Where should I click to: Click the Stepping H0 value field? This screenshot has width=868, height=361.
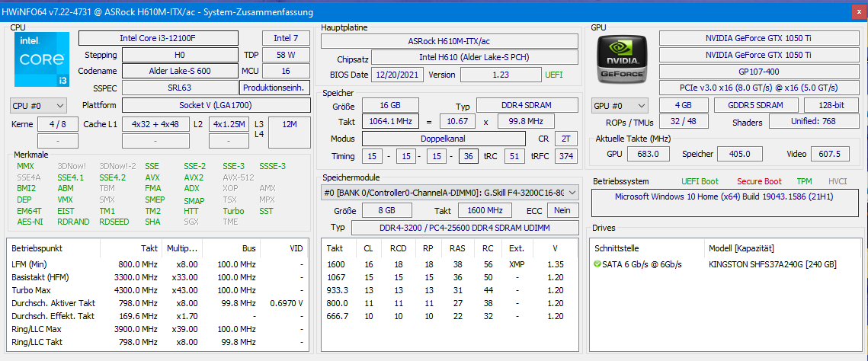179,55
